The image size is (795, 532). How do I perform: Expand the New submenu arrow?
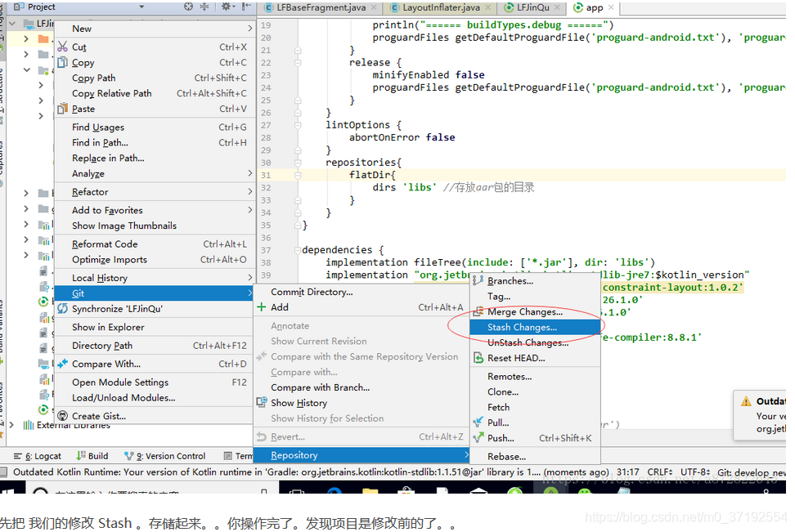pos(249,29)
